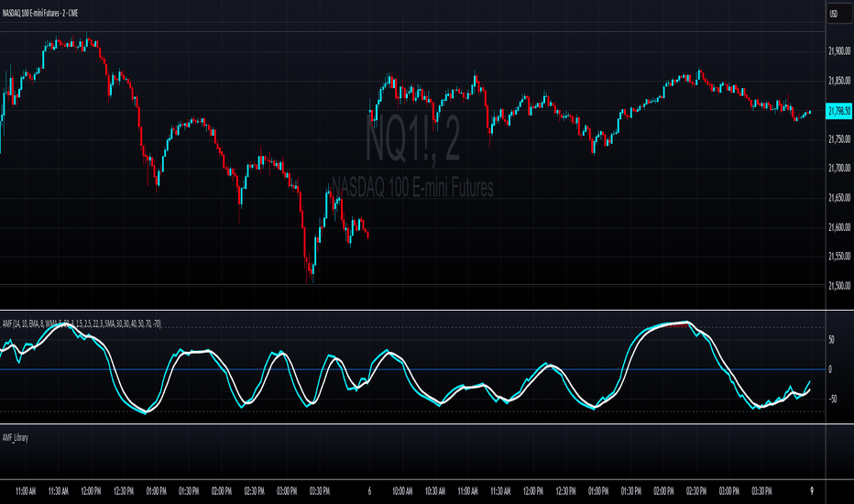Viewport: 854px width, 504px height.
Task: Click the first 03:30 PM time axis label
Action: (x=320, y=491)
